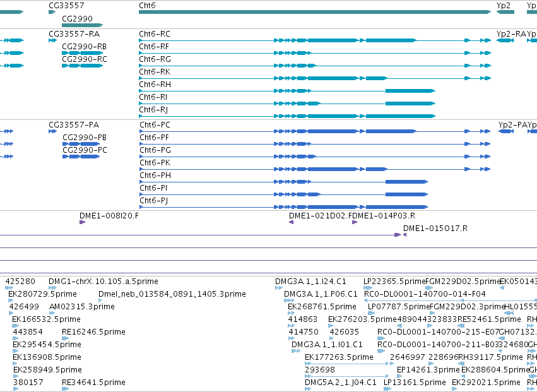Select the RH39117.5prime EST
The height and width of the screenshot is (392, 537).
pyautogui.click(x=490, y=357)
